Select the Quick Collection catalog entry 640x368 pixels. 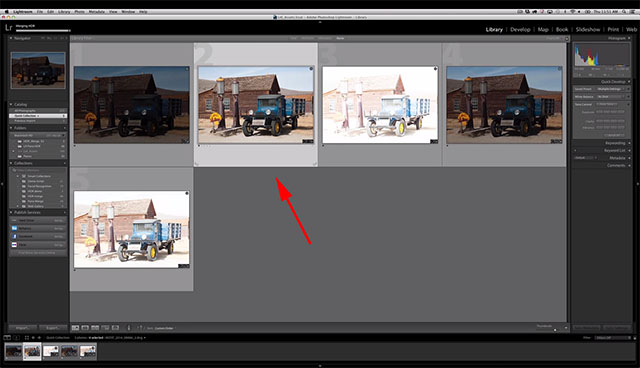(x=38, y=116)
